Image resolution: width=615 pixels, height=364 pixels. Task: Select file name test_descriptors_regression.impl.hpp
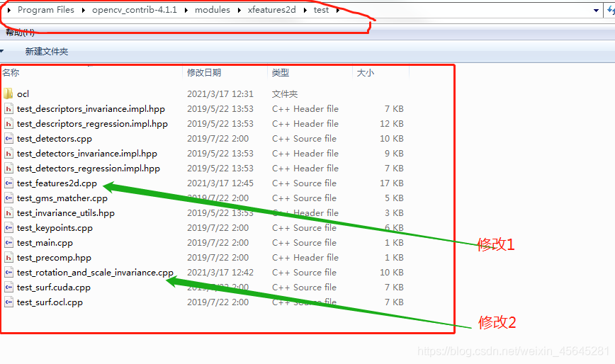(x=92, y=124)
